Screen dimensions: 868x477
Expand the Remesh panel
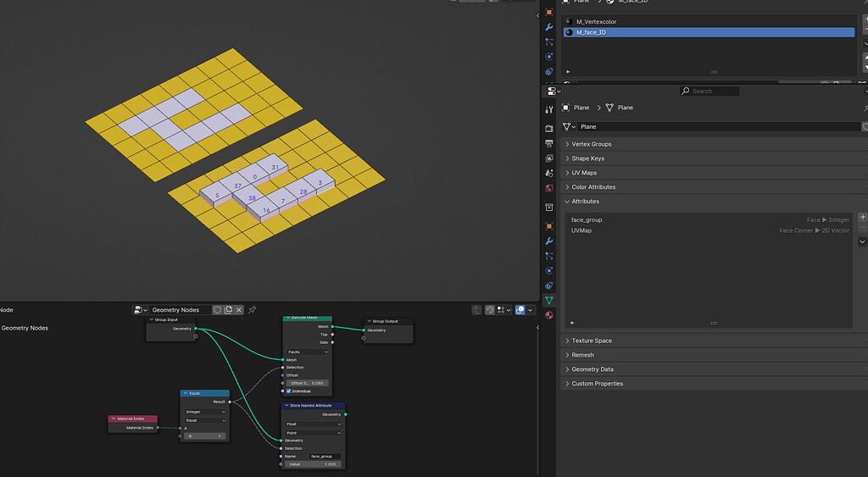[713, 355]
